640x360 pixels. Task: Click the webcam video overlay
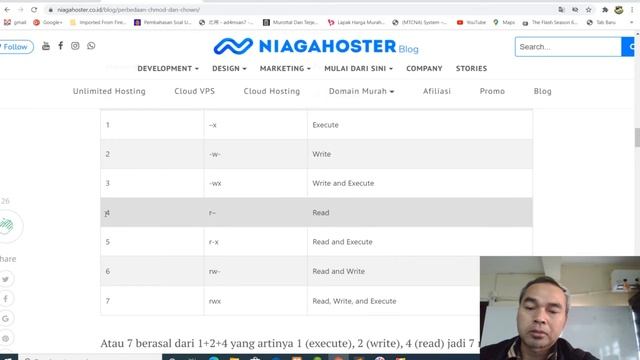[x=560, y=308]
